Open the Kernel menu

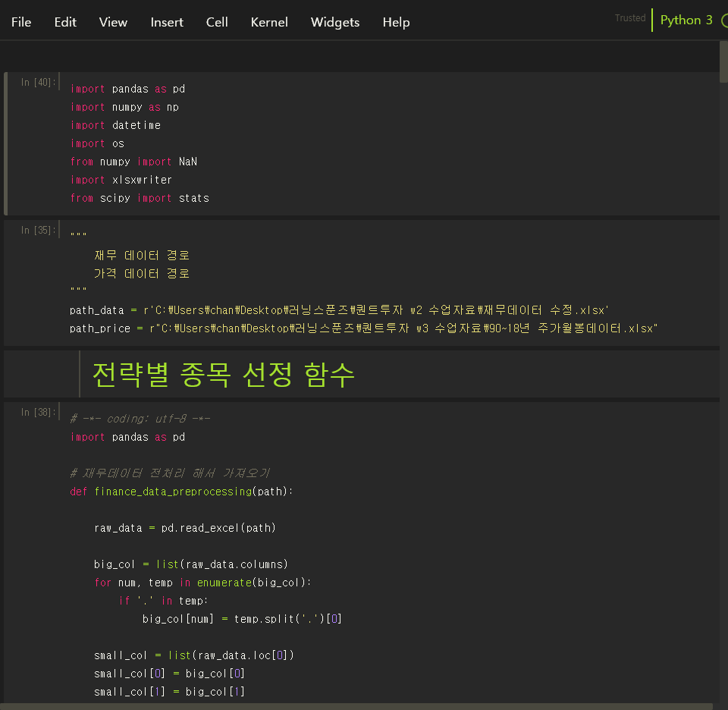pyautogui.click(x=269, y=22)
